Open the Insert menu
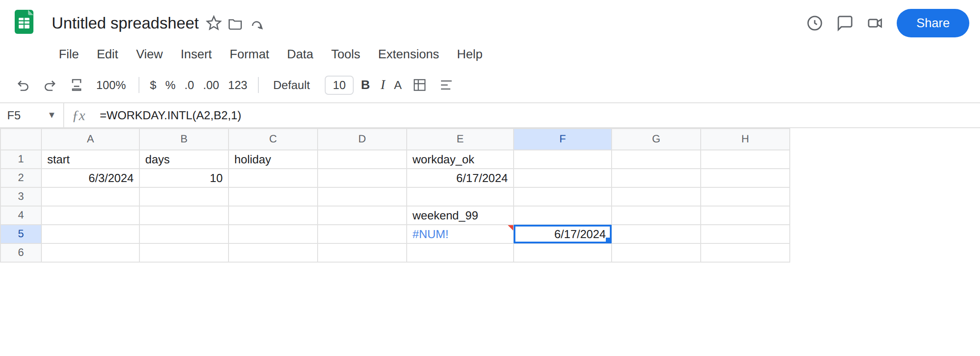The height and width of the screenshot is (356, 980). 196,54
